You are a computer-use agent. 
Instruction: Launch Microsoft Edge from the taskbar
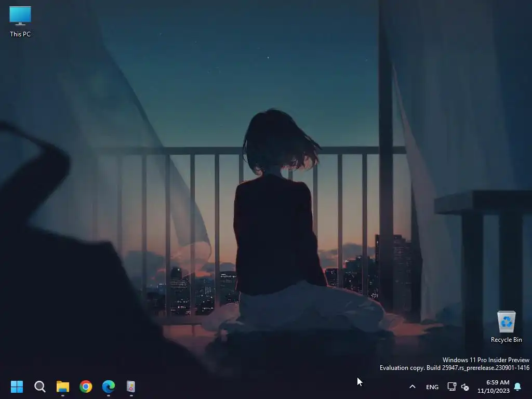click(109, 387)
